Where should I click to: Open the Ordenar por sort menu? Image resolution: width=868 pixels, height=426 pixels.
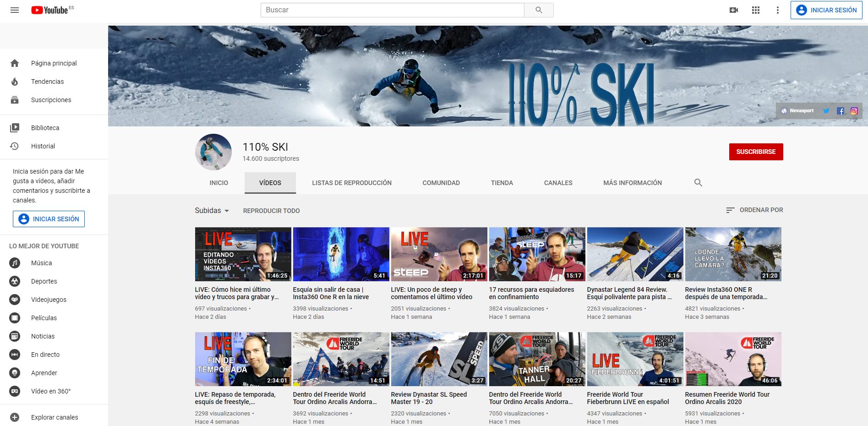(754, 210)
